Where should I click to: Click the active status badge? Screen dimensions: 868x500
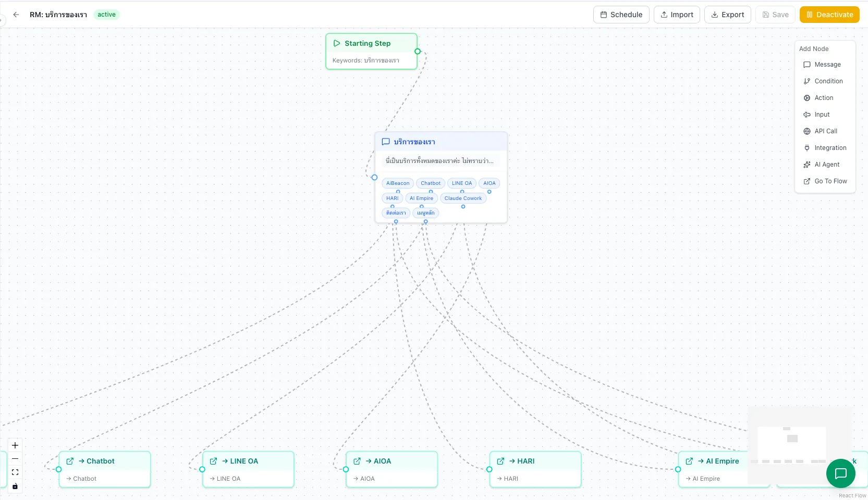[x=106, y=15]
